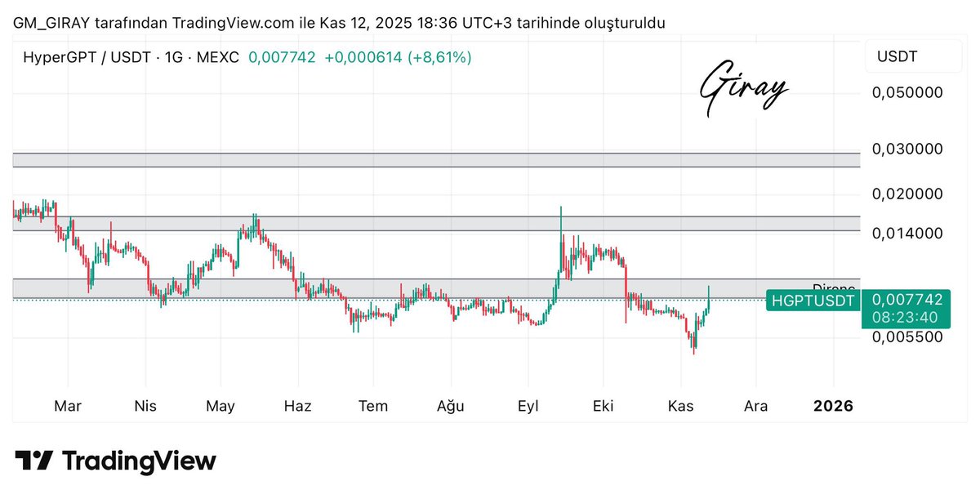Image resolution: width=980 pixels, height=499 pixels.
Task: Click the +0,000614 (+8,61%) change value
Action: (398, 58)
